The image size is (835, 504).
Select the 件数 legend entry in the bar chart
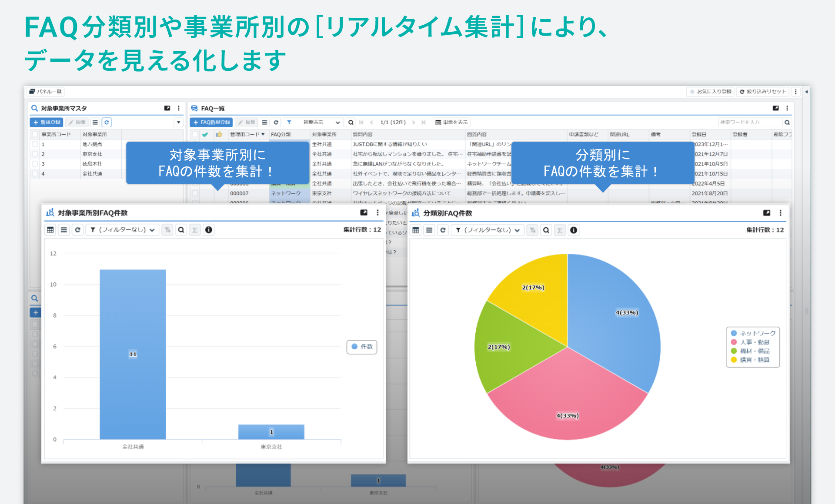[x=361, y=347]
